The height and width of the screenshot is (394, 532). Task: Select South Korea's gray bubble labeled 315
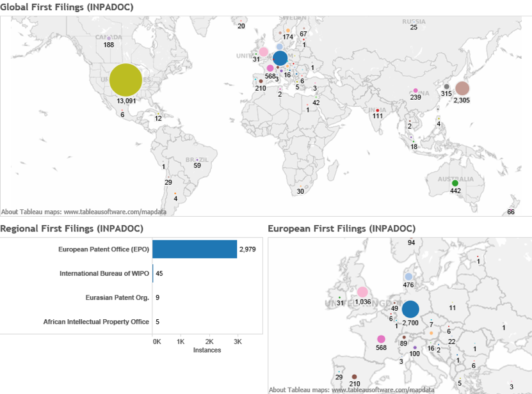tap(447, 86)
